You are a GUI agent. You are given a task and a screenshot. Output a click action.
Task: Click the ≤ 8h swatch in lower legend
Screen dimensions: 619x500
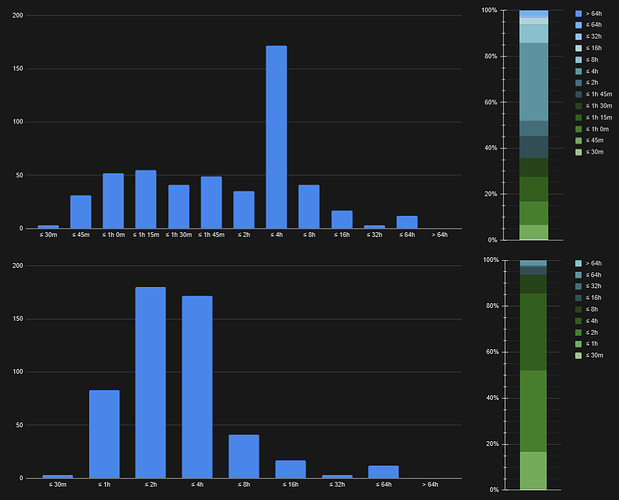pos(578,309)
